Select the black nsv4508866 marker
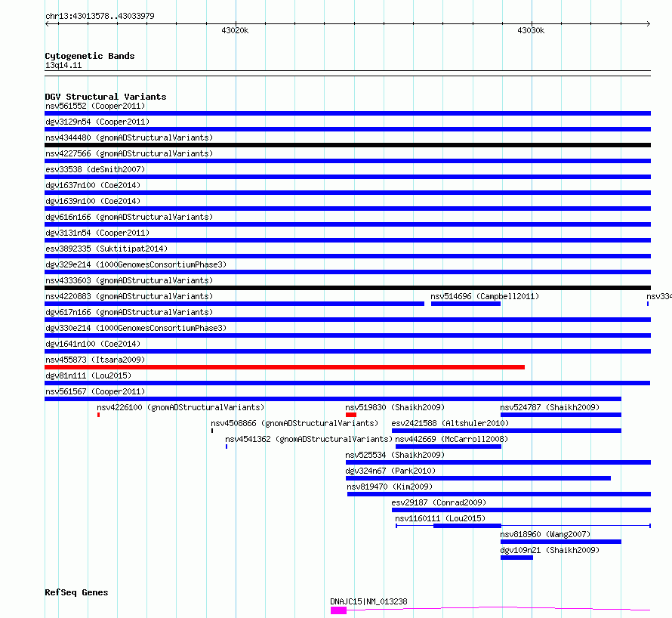672x618 pixels. pos(212,431)
